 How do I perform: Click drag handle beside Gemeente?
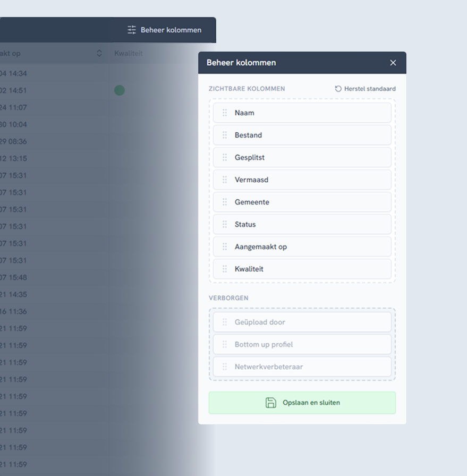225,202
